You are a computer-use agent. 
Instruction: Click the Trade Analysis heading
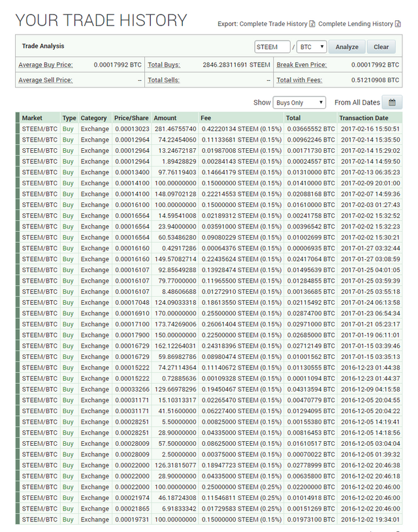[x=43, y=46]
